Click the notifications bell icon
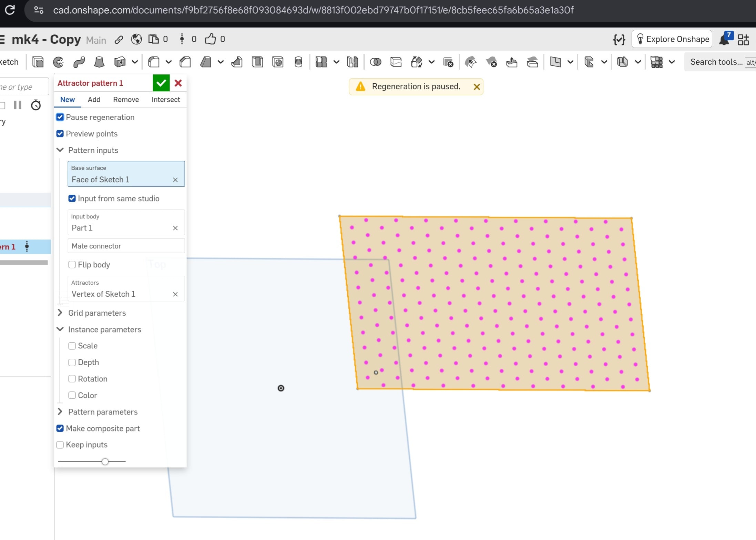The width and height of the screenshot is (756, 540). [x=724, y=40]
